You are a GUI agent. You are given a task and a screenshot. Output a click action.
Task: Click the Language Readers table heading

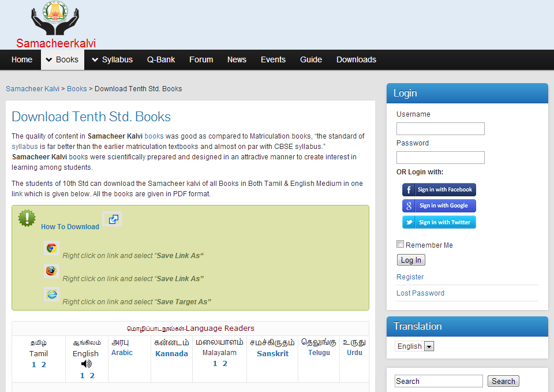pyautogui.click(x=190, y=328)
